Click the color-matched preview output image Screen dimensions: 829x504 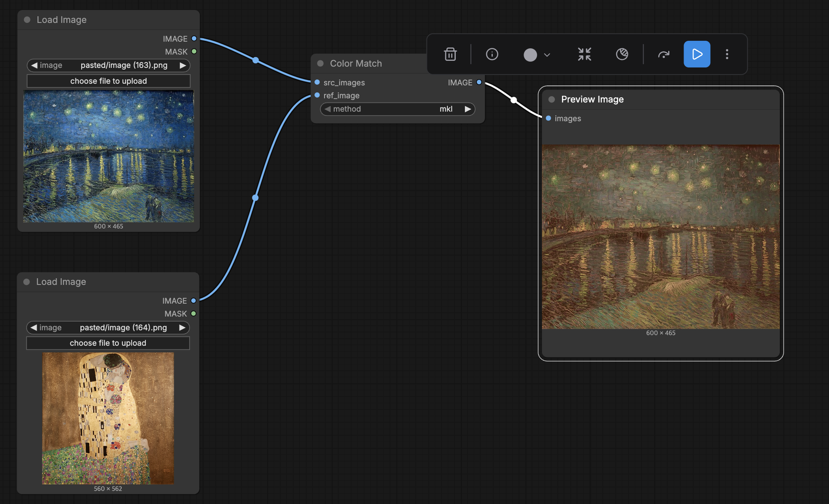point(661,237)
